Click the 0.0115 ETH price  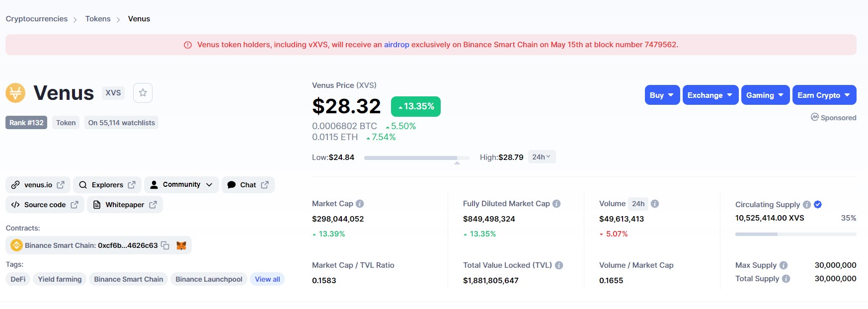[335, 137]
